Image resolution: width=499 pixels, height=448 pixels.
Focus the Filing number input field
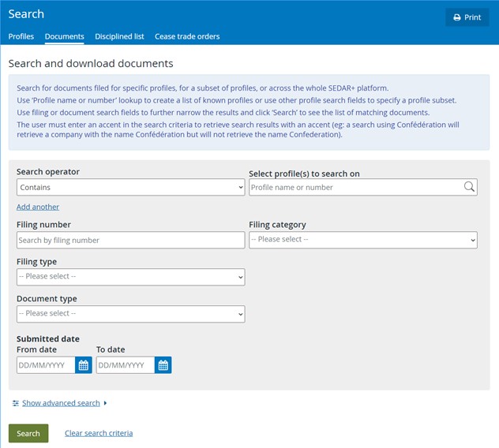click(131, 240)
